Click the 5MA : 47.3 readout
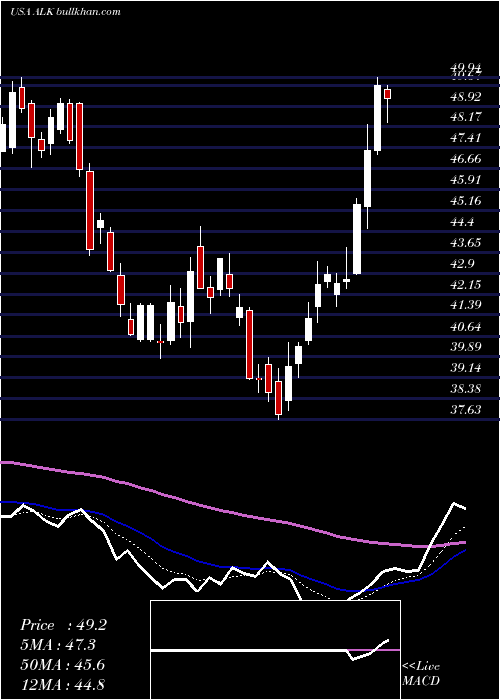This screenshot has width=500, height=700. pos(58,645)
